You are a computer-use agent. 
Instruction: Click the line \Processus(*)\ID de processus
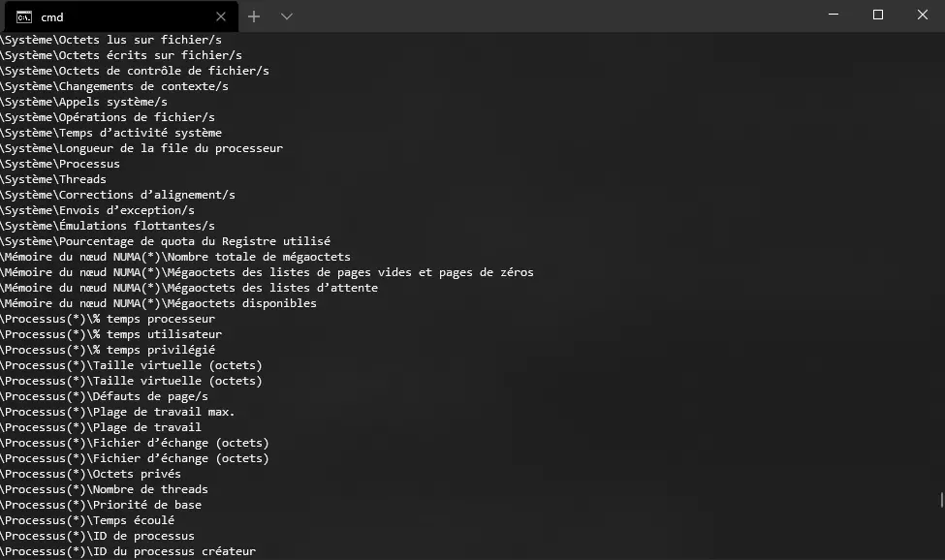[x=97, y=536]
